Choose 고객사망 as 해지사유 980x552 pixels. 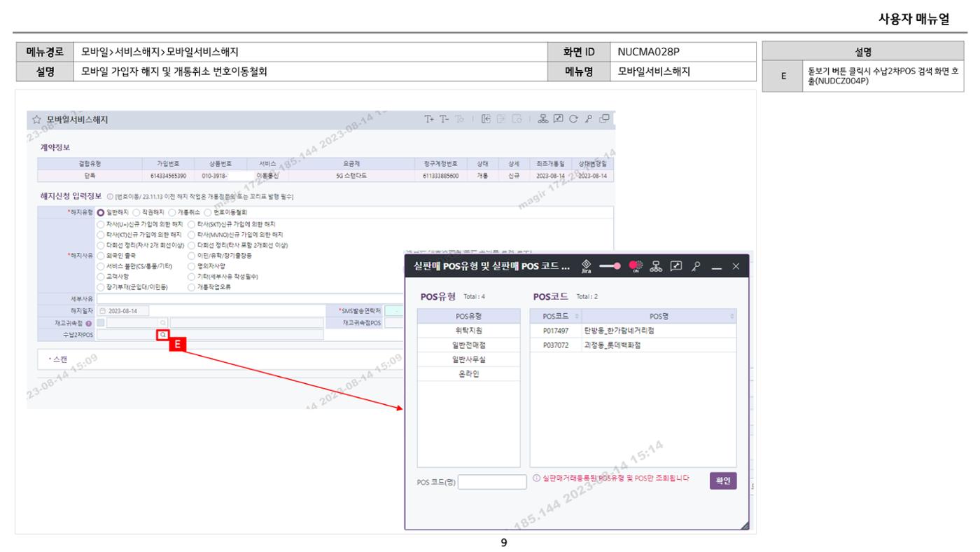(100, 277)
